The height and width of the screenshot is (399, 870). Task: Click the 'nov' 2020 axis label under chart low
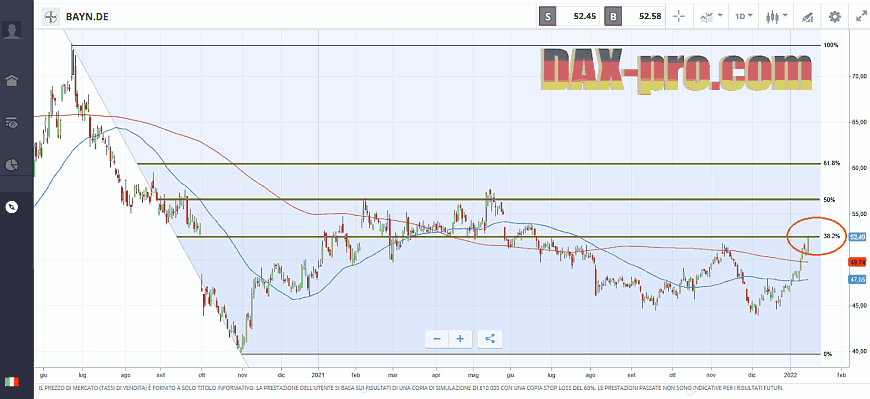click(x=242, y=375)
